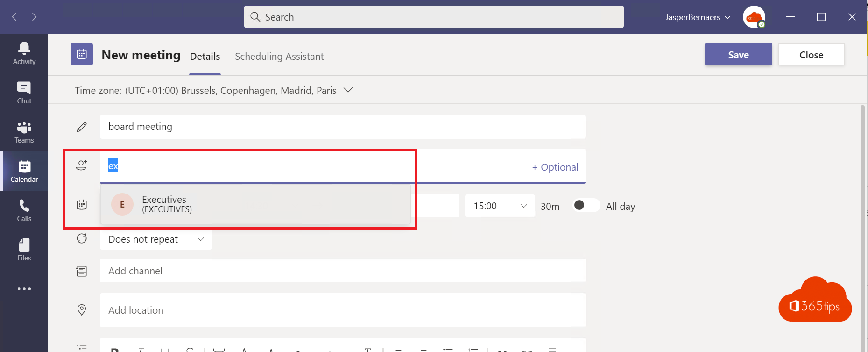Open Files in sidebar
Viewport: 868px width, 352px height.
pos(24,250)
